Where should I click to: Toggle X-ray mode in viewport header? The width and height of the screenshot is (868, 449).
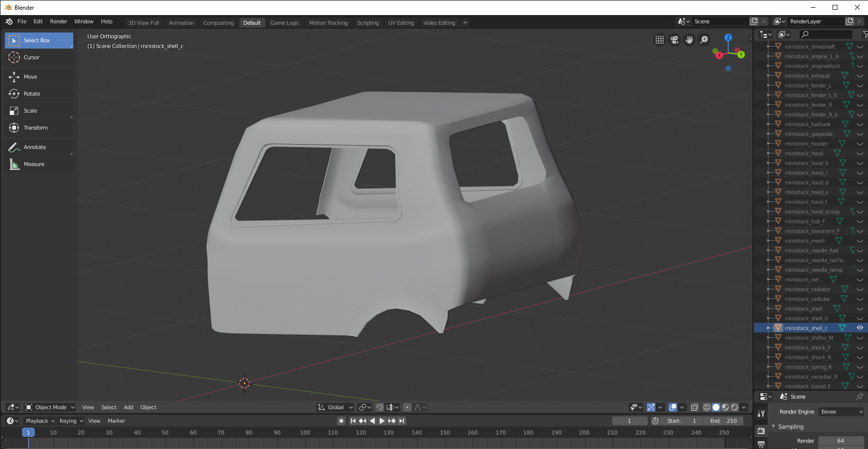coord(695,407)
